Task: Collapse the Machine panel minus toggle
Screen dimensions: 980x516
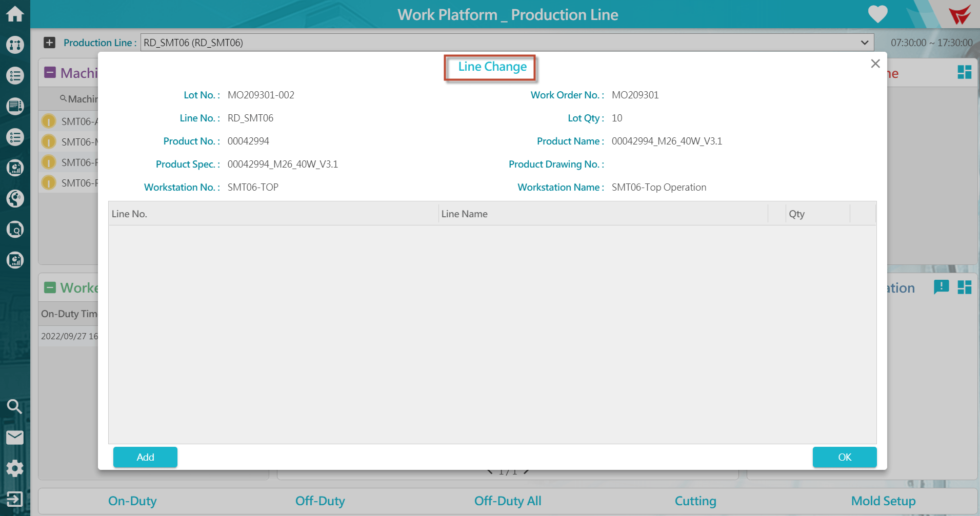Action: [50, 72]
